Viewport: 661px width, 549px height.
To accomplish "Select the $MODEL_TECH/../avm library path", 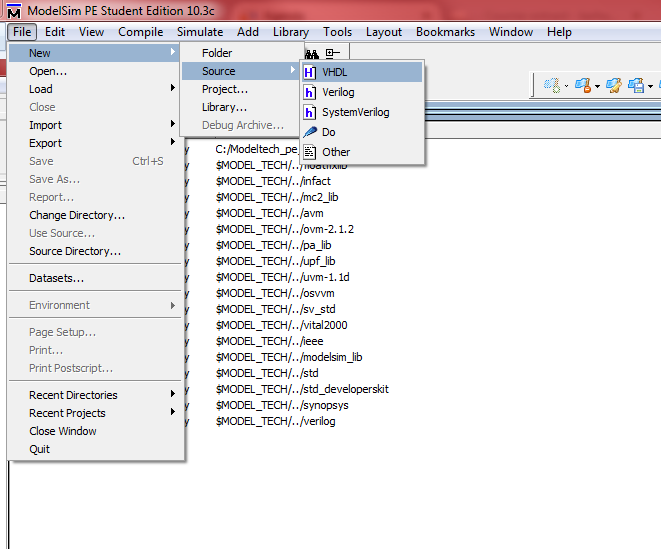I will point(269,213).
